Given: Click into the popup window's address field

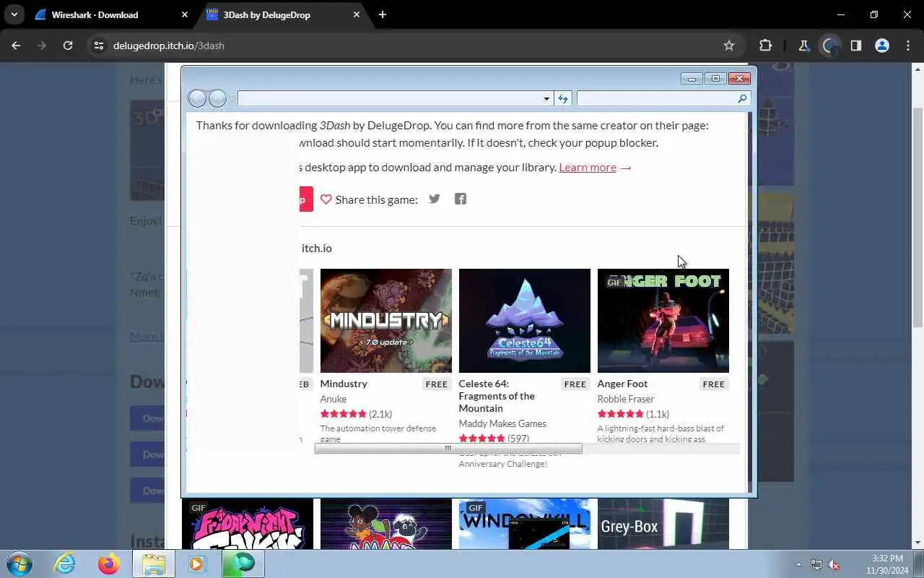Looking at the screenshot, I should [x=390, y=98].
